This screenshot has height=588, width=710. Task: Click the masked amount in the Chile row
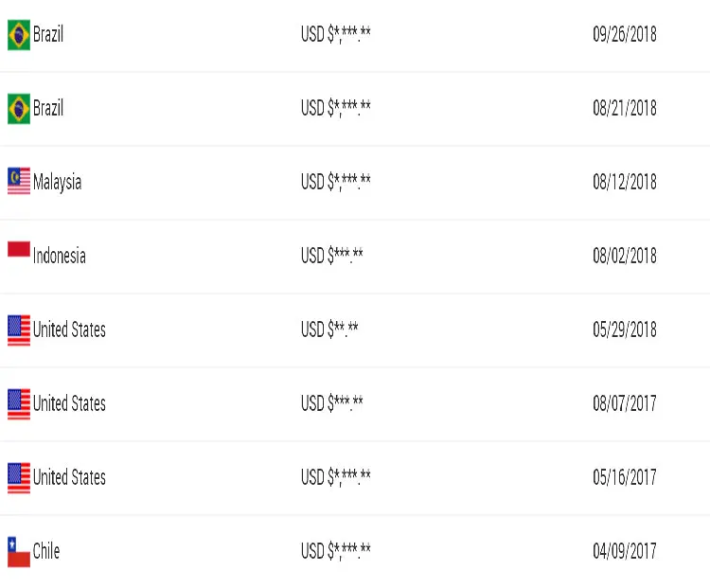(336, 551)
